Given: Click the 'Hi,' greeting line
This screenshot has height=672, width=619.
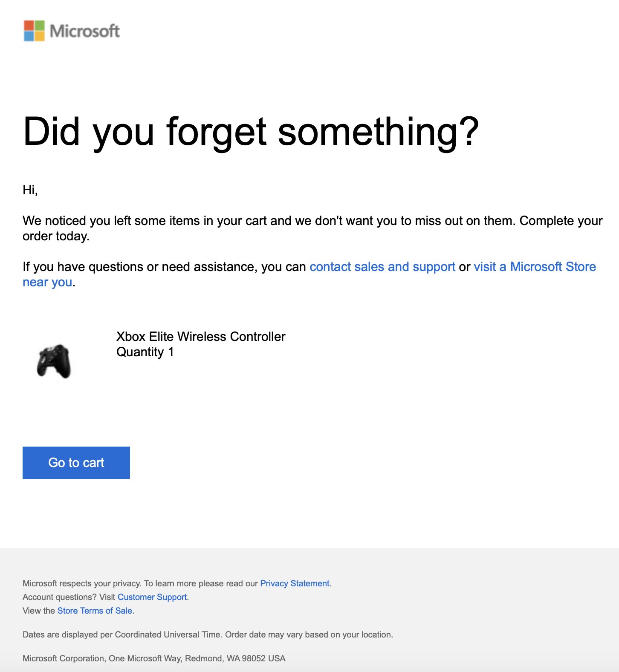Looking at the screenshot, I should point(30,190).
